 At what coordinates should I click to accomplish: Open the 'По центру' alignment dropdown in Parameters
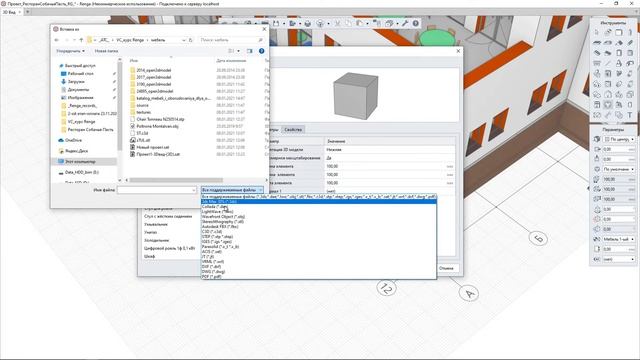coord(619,139)
